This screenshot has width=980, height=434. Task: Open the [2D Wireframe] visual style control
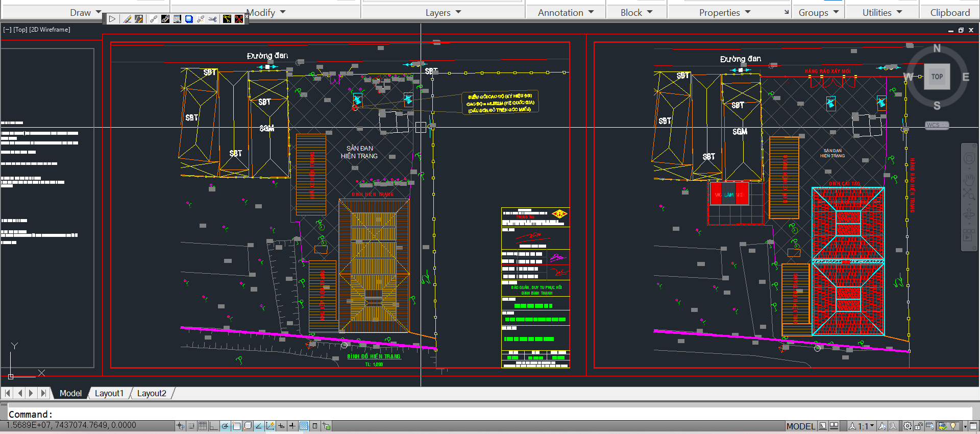pyautogui.click(x=50, y=30)
